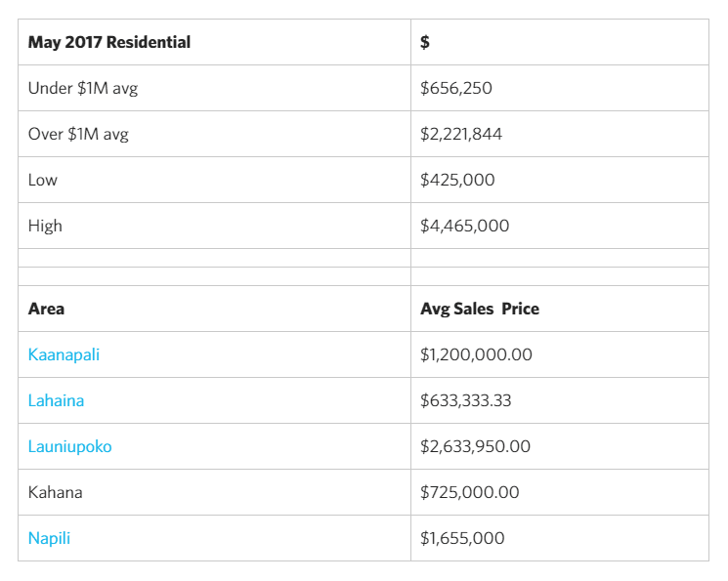Select Kaanapali's $1,200,000.00 price
Image resolution: width=728 pixels, height=581 pixels.
(476, 354)
